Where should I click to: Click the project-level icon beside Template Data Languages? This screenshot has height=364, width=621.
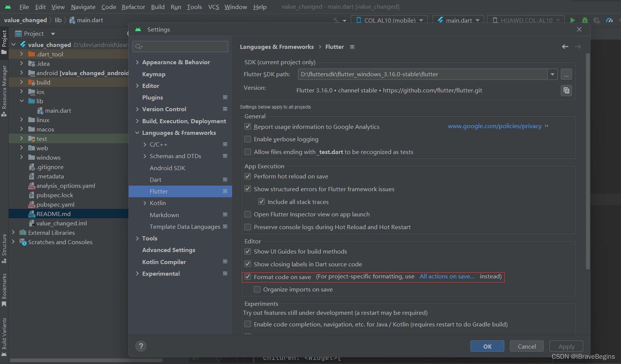pos(225,227)
